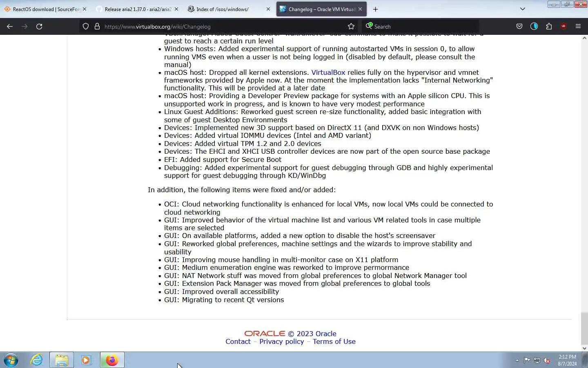Open the Windows Start menu orb

[x=11, y=360]
